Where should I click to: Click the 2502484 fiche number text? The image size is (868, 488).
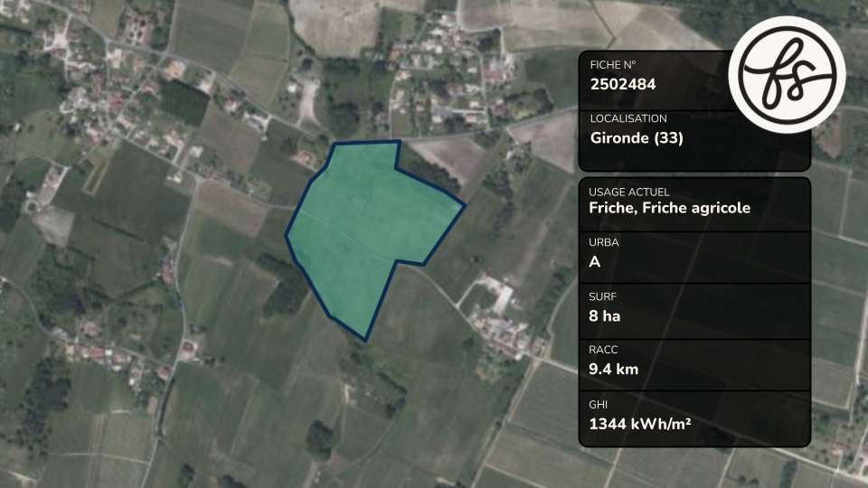623,85
